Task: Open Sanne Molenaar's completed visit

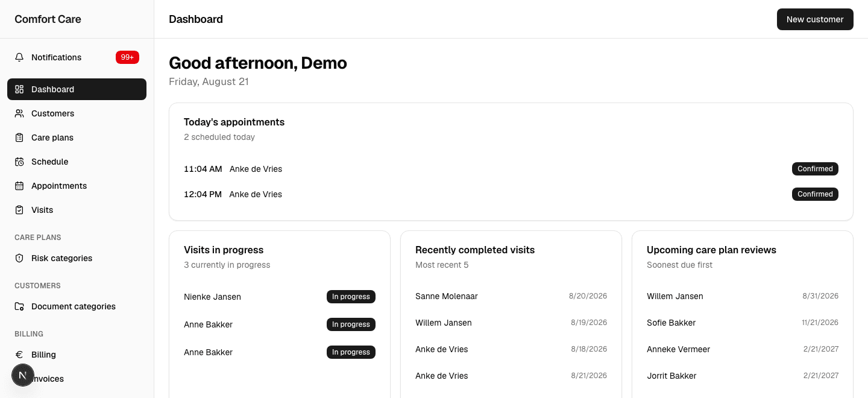Action: coord(511,296)
